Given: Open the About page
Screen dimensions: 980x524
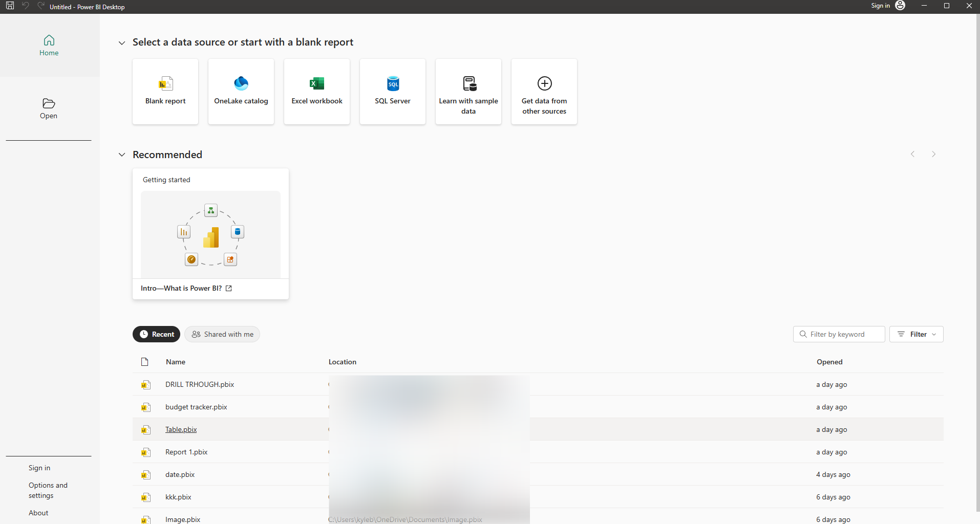Looking at the screenshot, I should [x=38, y=513].
